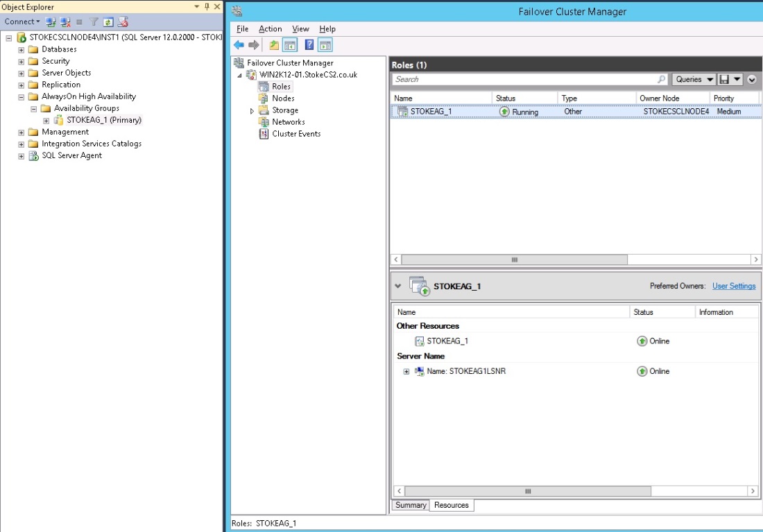The height and width of the screenshot is (532, 763).
Task: Expand the Storage node in cluster tree
Action: pos(252,110)
